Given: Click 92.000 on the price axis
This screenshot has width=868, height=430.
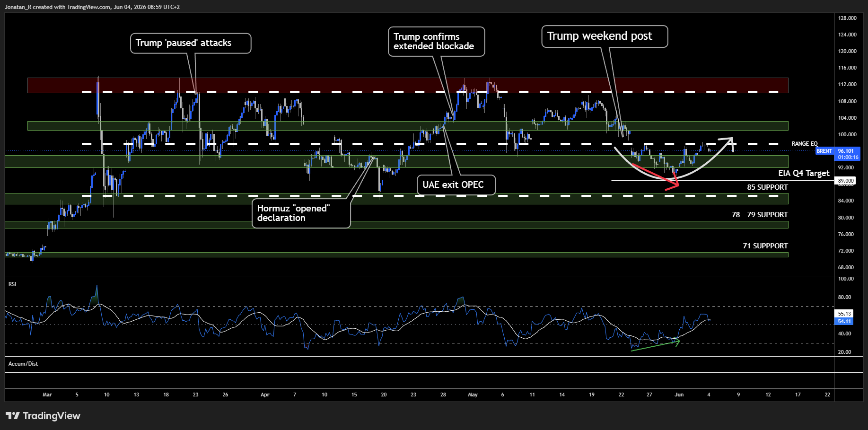Looking at the screenshot, I should click(x=846, y=167).
